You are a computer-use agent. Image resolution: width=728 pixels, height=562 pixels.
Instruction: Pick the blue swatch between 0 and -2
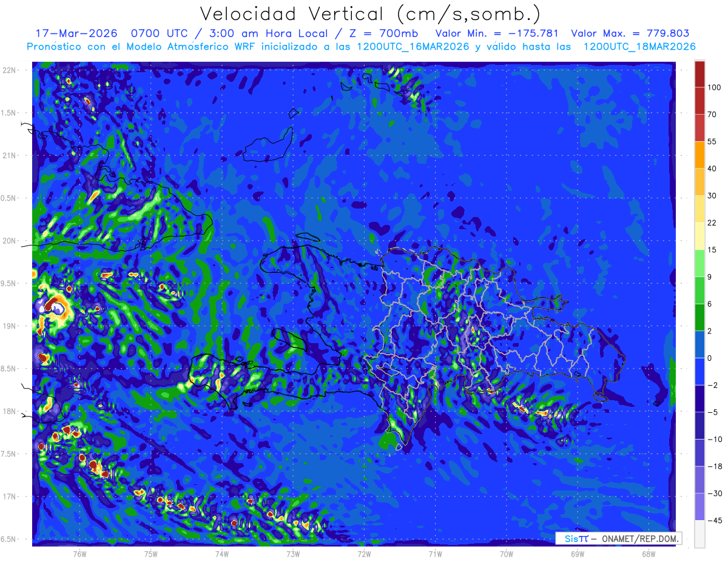[699, 371]
